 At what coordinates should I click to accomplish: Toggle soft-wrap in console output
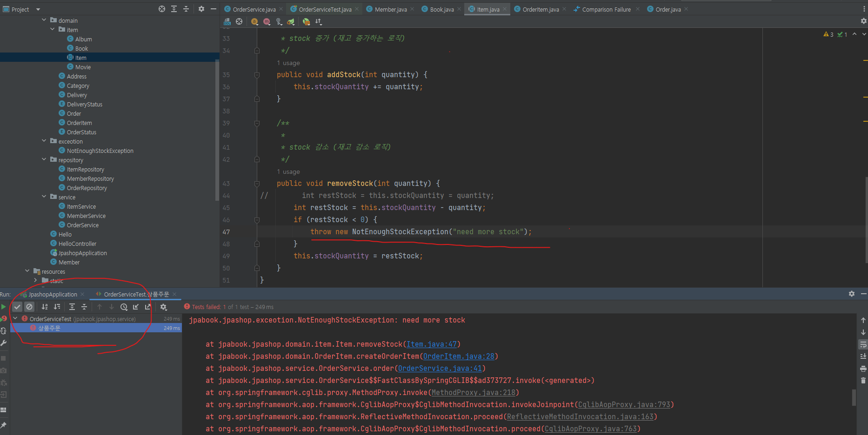(863, 344)
